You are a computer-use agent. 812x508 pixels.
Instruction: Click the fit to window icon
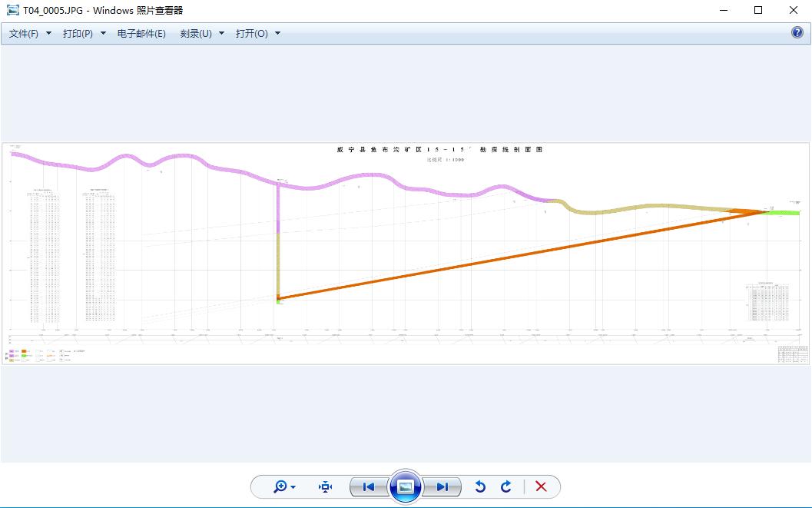326,486
